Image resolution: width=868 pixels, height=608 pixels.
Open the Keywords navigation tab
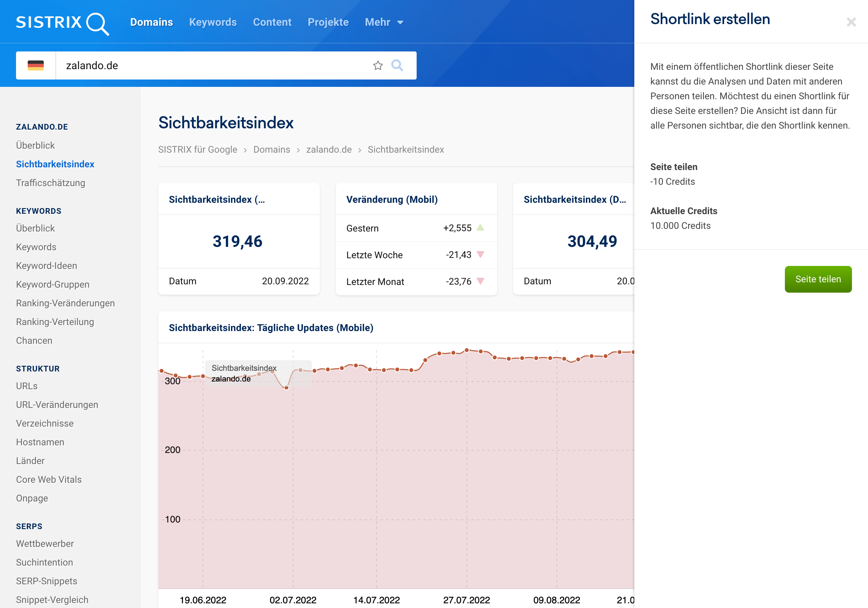click(x=213, y=22)
